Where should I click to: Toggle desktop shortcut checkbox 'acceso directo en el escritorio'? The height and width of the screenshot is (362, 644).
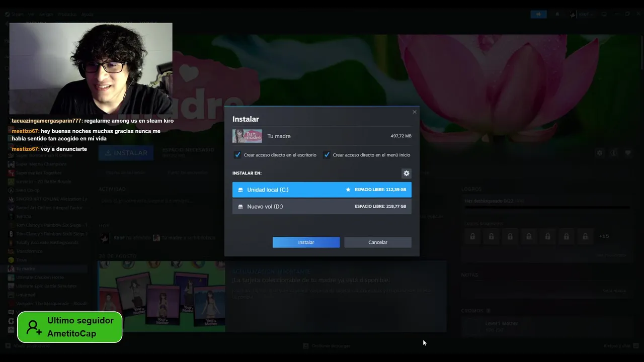237,155
